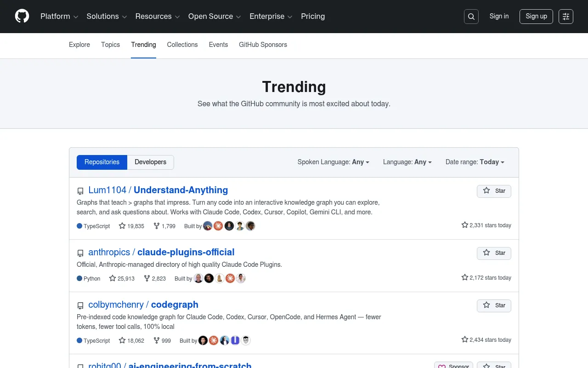Sponsor the ai-engineering-from-scratch author
This screenshot has height=368, width=588.
453,365
